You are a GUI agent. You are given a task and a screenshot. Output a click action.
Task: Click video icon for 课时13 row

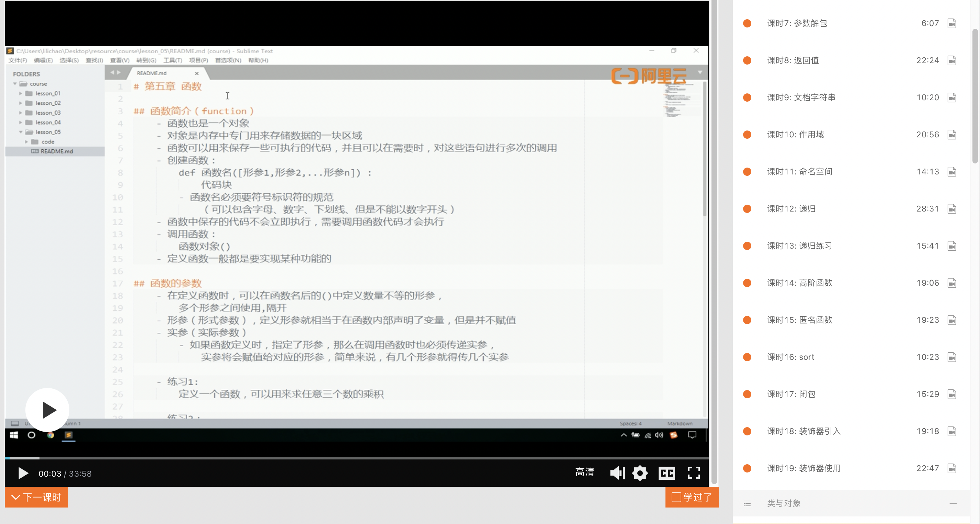click(x=951, y=246)
